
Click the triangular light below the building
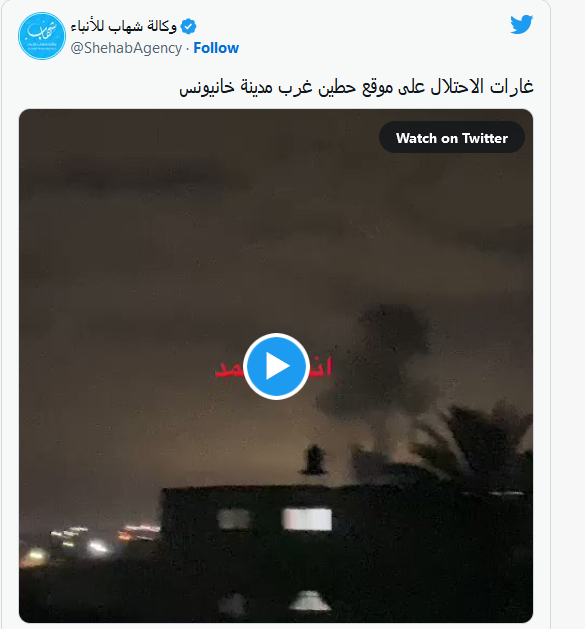(309, 601)
